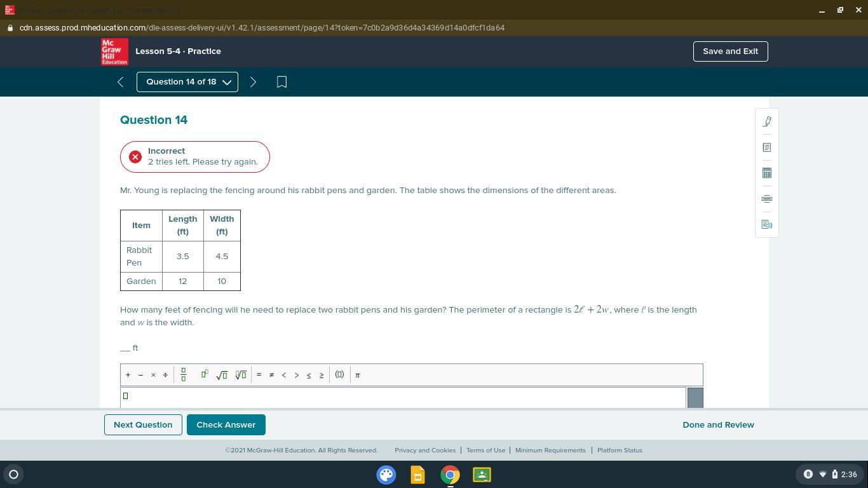Insert a plus sign
Screen dimensions: 868x488
coord(128,375)
